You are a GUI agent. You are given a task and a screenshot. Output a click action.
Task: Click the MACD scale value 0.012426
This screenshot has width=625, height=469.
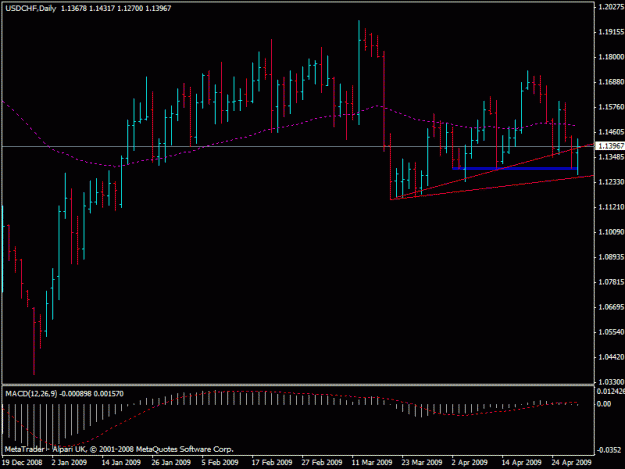click(610, 391)
